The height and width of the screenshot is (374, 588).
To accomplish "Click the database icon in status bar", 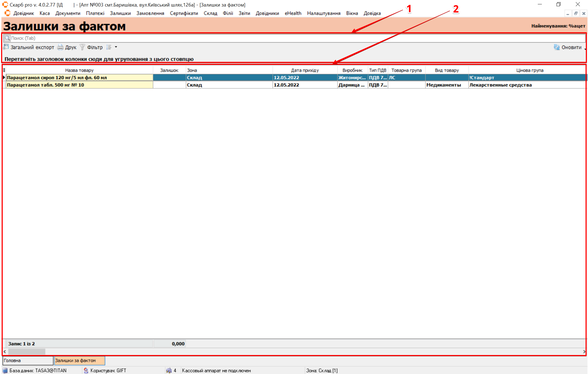I will [5, 370].
